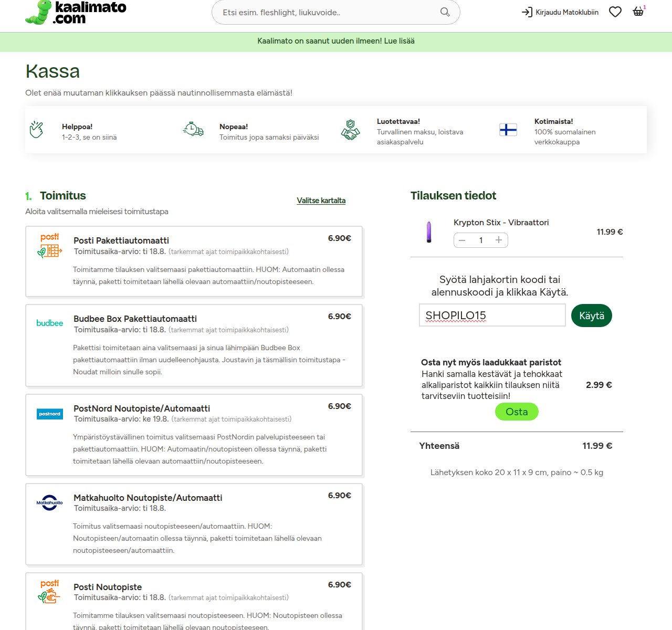Screen dimensions: 672x630
Task: Open the wishlist heart icon
Action: [x=615, y=12]
